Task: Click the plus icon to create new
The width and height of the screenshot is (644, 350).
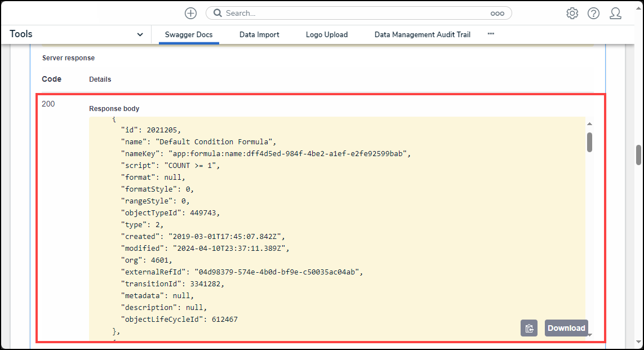Action: click(x=190, y=13)
